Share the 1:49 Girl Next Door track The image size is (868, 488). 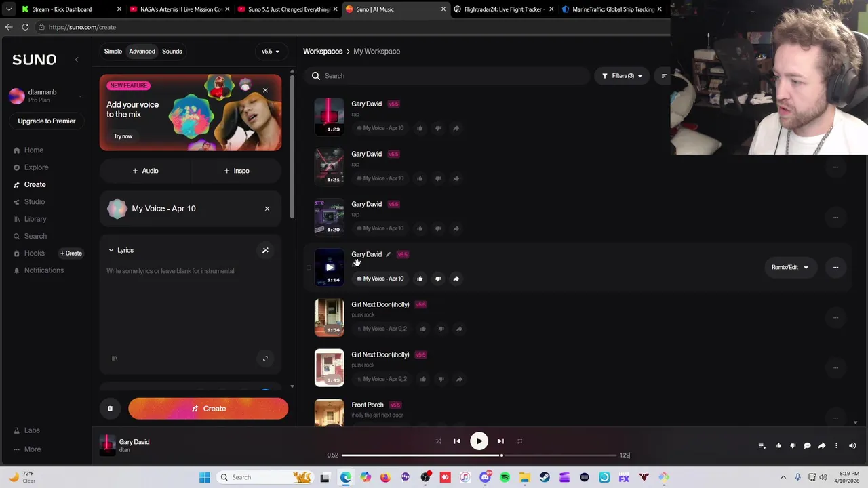459,380
